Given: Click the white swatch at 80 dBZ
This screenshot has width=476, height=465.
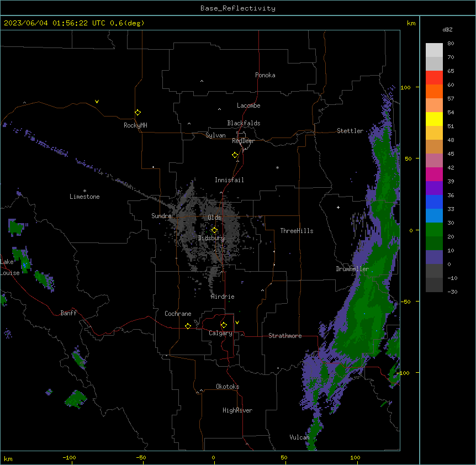Looking at the screenshot, I should tap(434, 50).
